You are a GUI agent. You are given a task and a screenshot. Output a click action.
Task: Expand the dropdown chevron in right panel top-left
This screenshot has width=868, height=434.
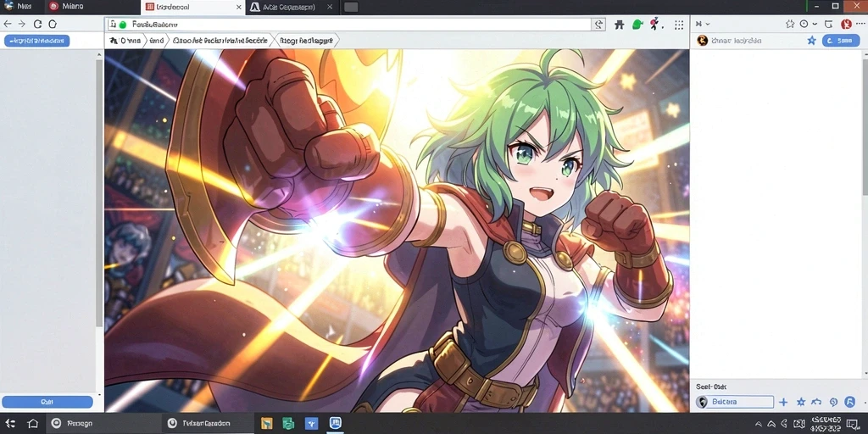tap(708, 25)
